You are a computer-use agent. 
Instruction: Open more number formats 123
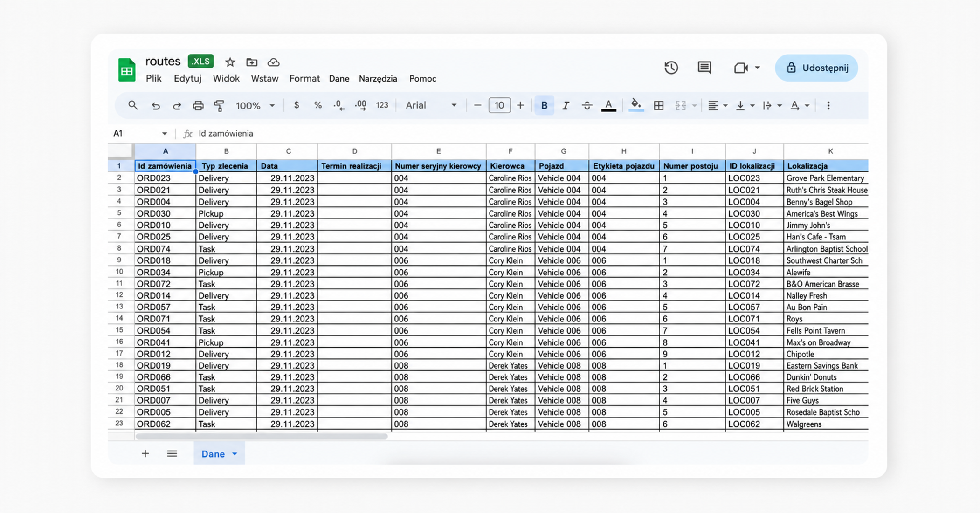[x=382, y=105]
